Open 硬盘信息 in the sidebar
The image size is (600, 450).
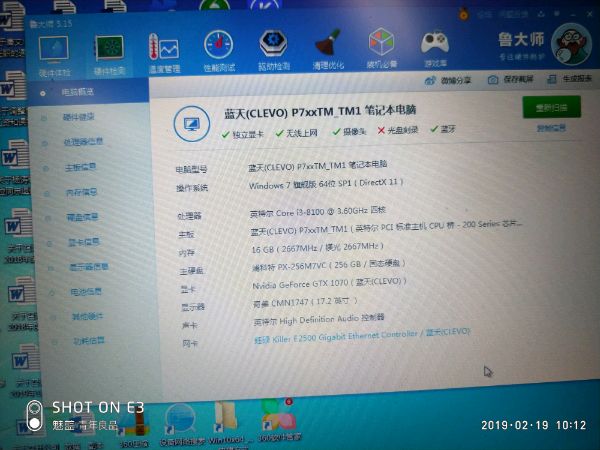pos(83,217)
